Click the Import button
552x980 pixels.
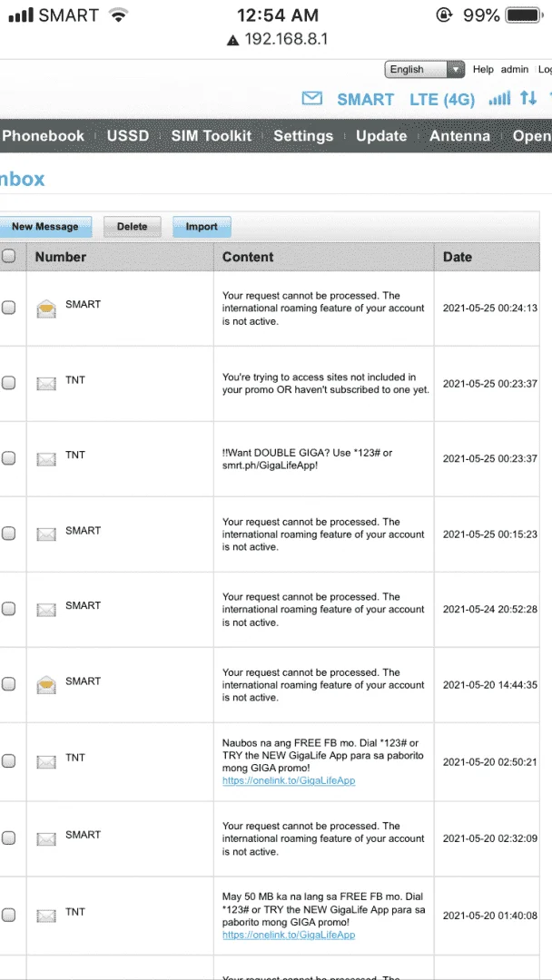point(202,226)
